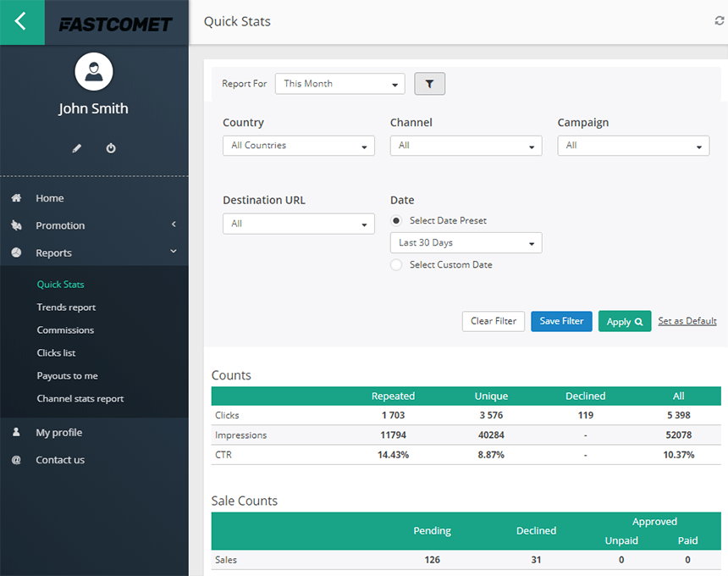Click the green back arrow button
Screen dimensions: 728x576
coord(22,23)
